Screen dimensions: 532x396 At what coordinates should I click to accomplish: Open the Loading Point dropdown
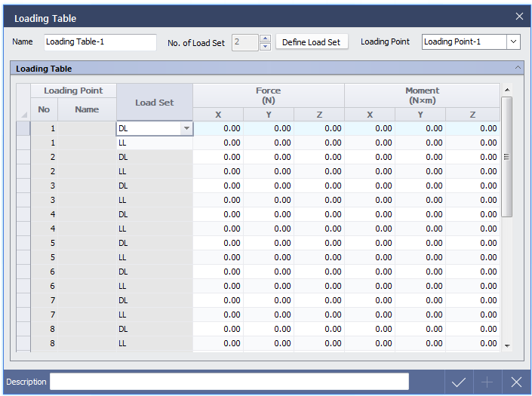pyautogui.click(x=513, y=42)
